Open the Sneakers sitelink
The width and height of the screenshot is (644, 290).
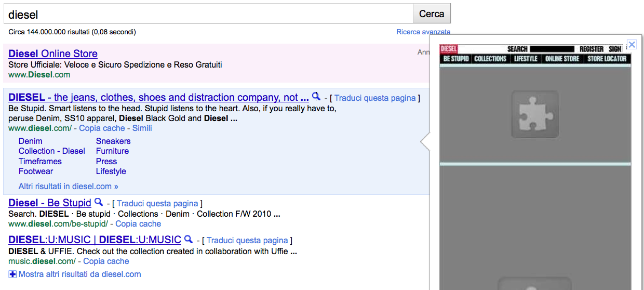pos(113,141)
